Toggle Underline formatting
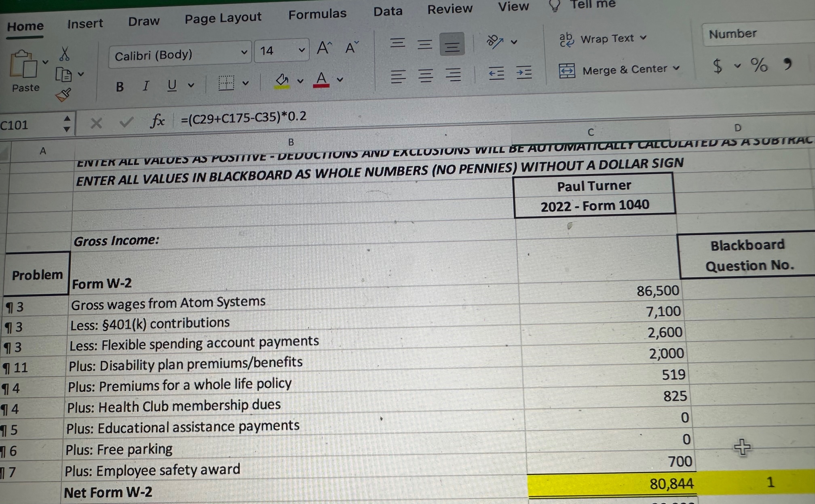This screenshot has height=504, width=815. pos(171,85)
